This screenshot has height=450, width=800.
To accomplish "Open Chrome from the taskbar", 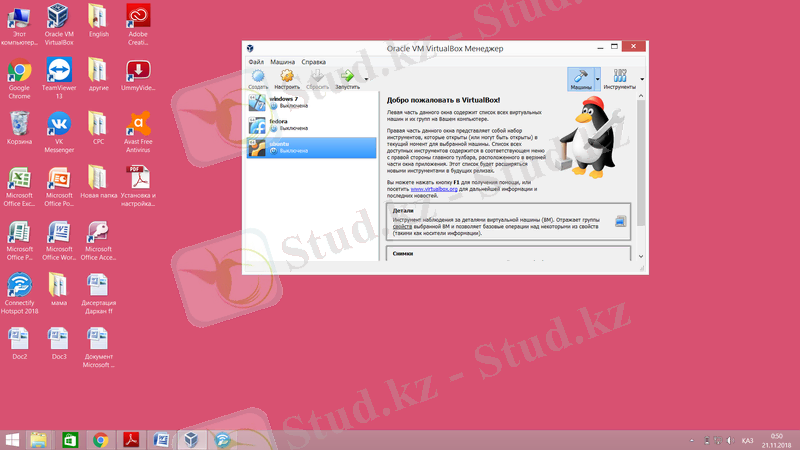I will 101,440.
